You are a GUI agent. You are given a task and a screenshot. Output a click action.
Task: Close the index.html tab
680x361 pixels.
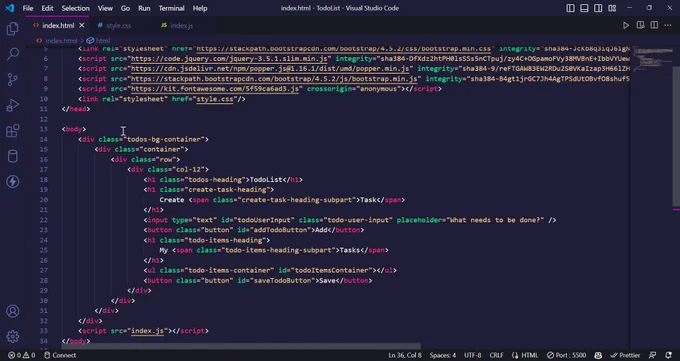[82, 26]
